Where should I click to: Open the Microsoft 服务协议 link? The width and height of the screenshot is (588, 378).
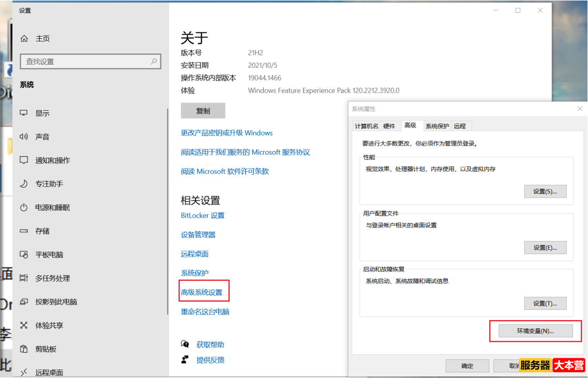pos(245,152)
